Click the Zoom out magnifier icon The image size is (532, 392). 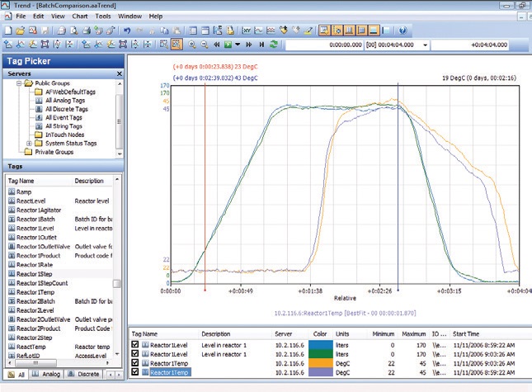click(204, 44)
